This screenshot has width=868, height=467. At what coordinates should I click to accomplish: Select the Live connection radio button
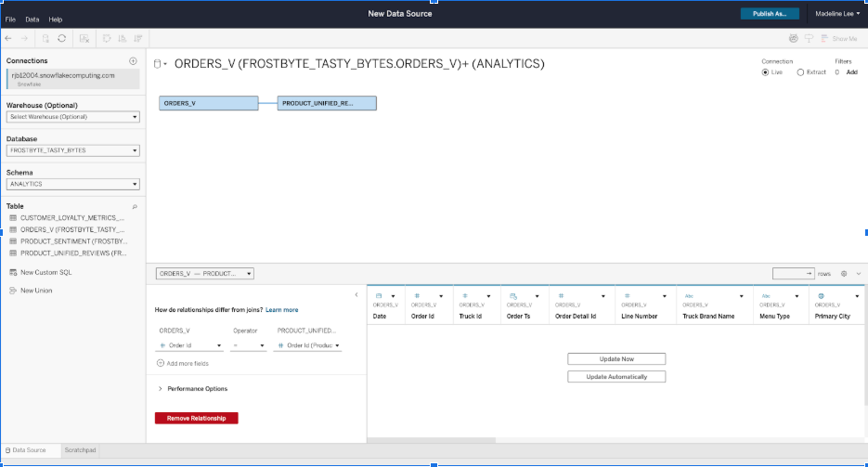(x=765, y=71)
